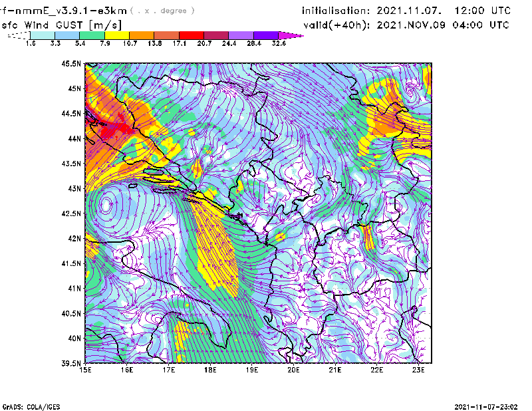Click the 44N latitude label

pos(74,139)
